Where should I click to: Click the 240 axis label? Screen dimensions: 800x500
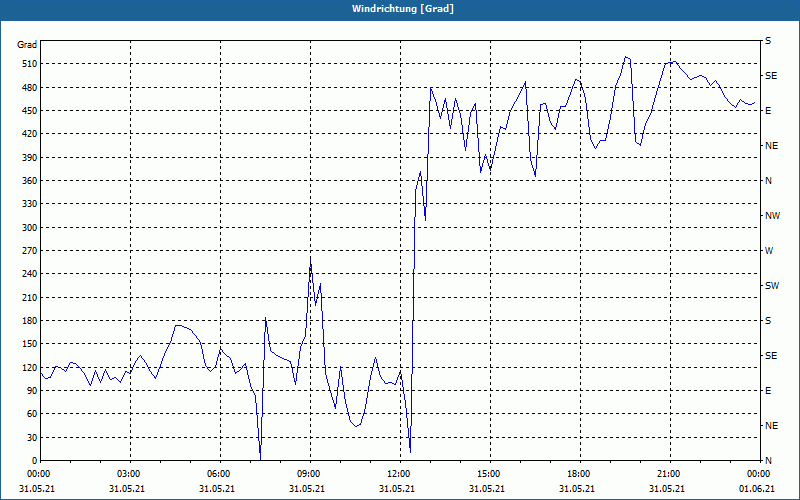[x=30, y=274]
